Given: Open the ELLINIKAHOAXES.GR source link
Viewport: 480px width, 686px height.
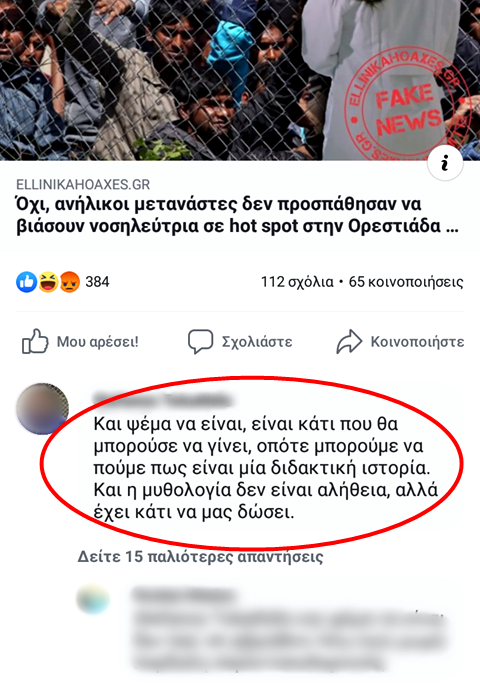Looking at the screenshot, I should click(83, 185).
